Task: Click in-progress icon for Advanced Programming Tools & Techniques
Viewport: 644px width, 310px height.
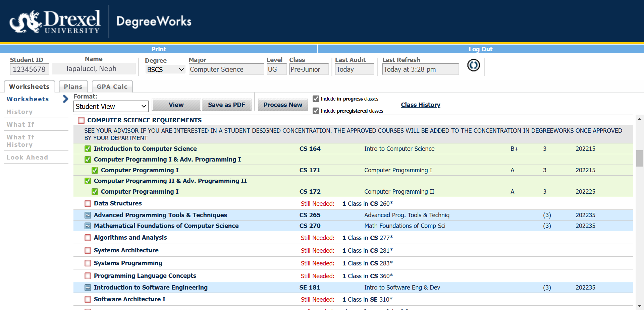Action: [88, 215]
